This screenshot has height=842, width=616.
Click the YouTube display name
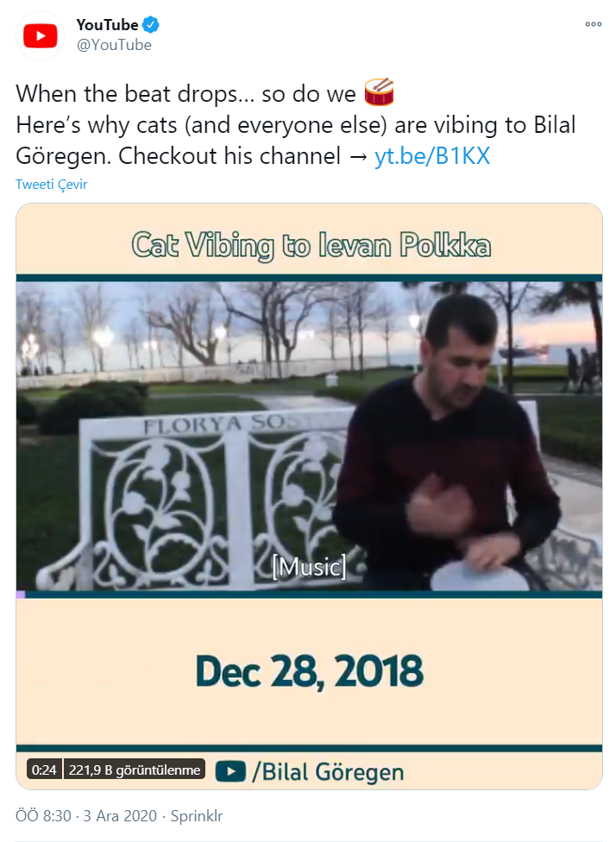(107, 25)
